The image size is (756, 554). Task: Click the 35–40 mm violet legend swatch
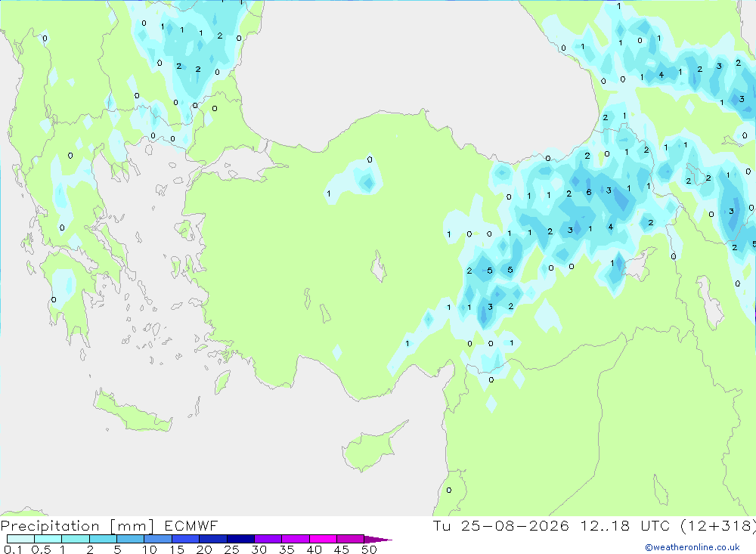pos(295,539)
